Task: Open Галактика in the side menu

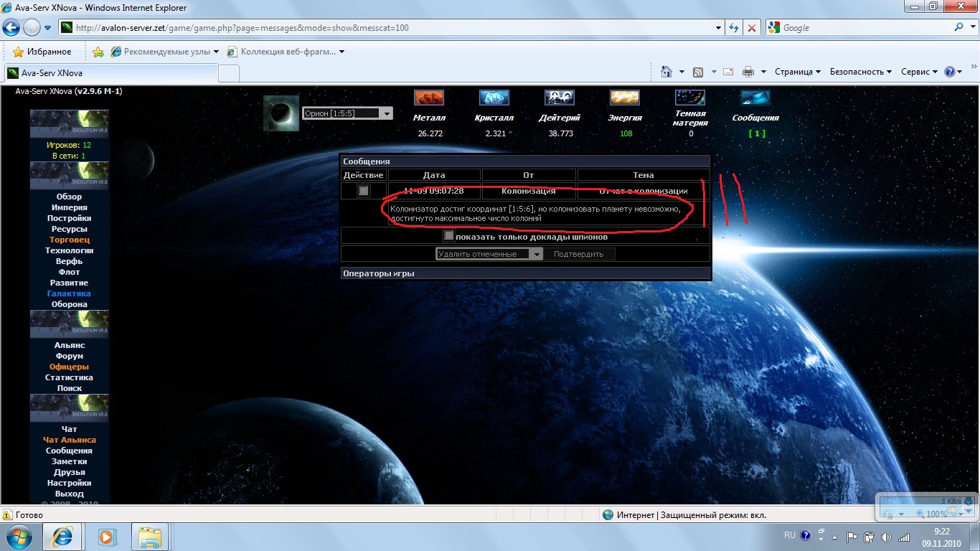Action: [x=69, y=293]
